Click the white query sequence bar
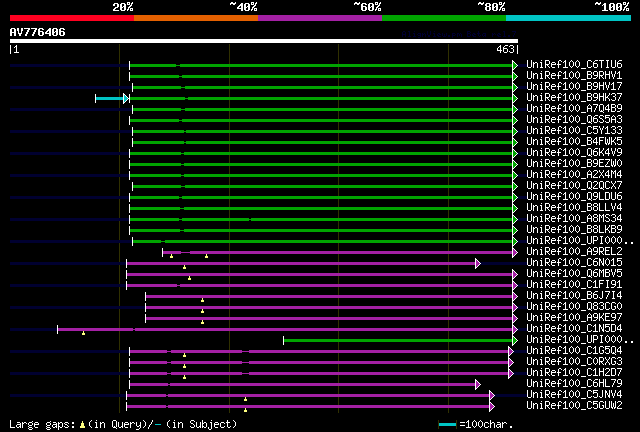 coord(264,41)
